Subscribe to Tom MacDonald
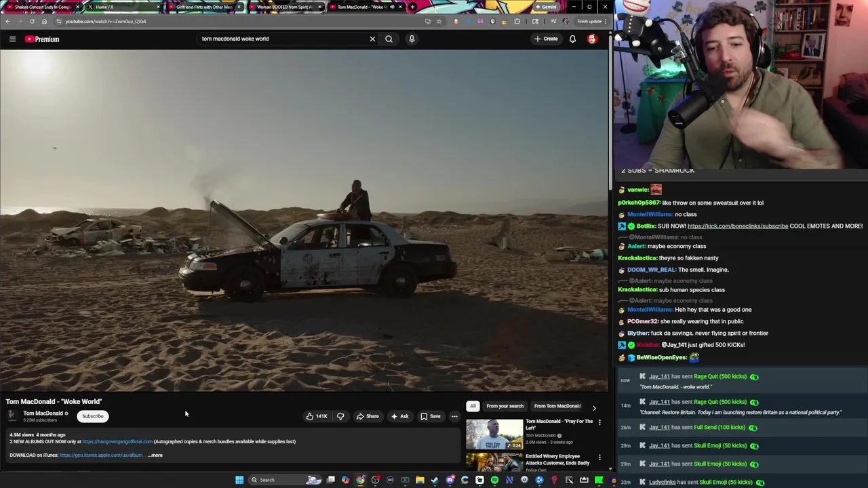 [x=93, y=416]
